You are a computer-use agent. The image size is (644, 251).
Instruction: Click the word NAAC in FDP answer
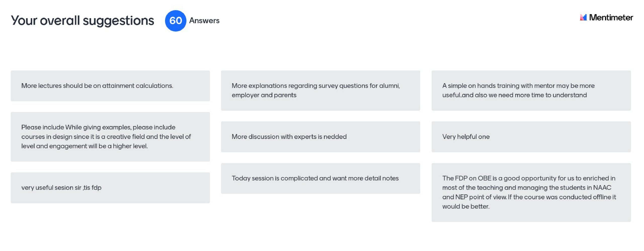point(602,188)
